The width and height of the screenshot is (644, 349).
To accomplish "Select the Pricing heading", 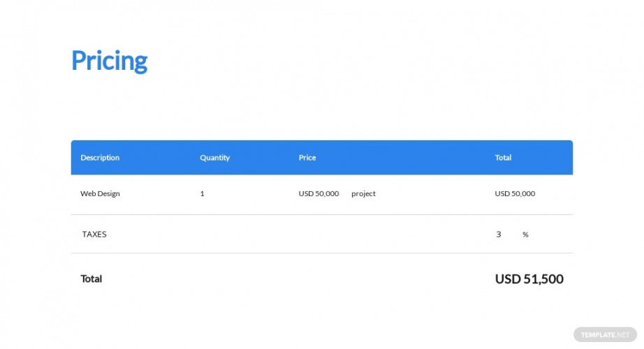I will 109,61.
